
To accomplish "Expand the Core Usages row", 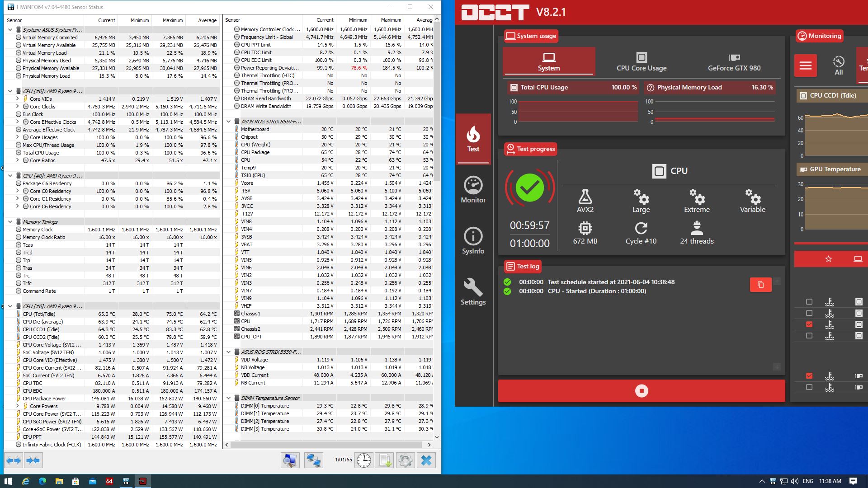I will (18, 137).
